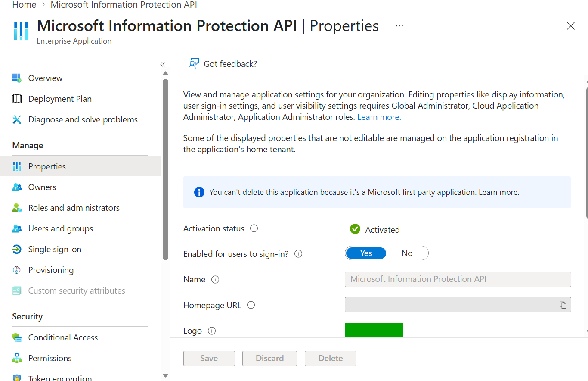Image resolution: width=588 pixels, height=381 pixels.
Task: Click the sidebar vertical scrollbar thumb
Action: (166, 169)
